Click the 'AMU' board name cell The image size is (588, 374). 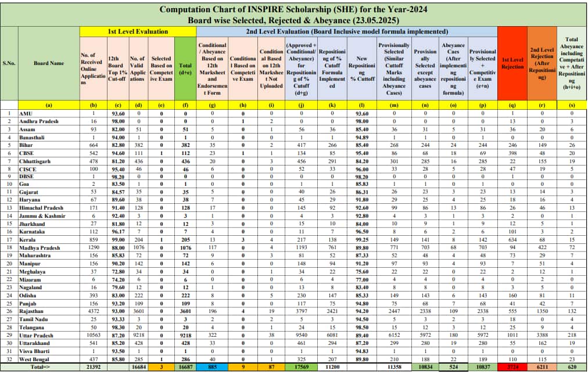[26, 114]
